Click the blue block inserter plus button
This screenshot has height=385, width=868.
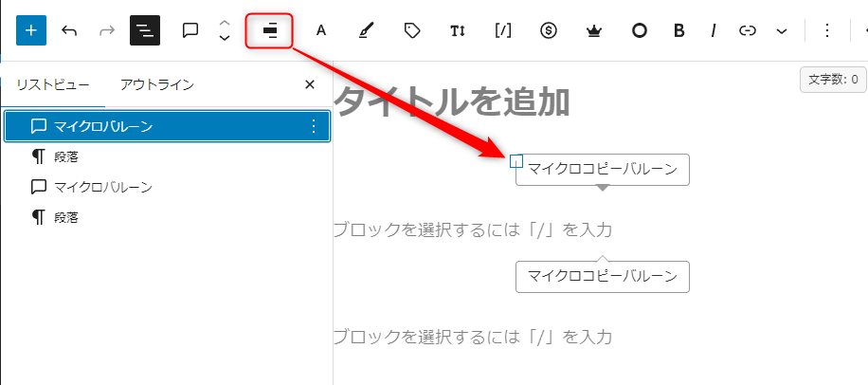pos(30,30)
